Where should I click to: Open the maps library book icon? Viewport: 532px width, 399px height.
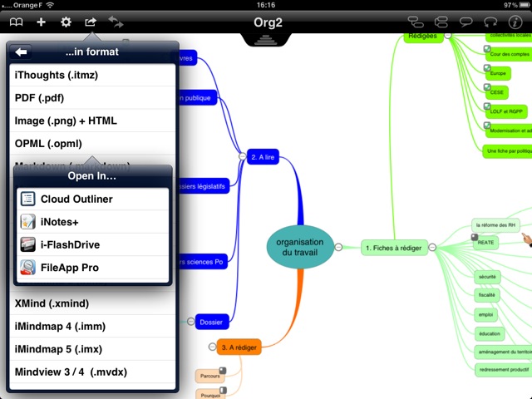point(16,22)
